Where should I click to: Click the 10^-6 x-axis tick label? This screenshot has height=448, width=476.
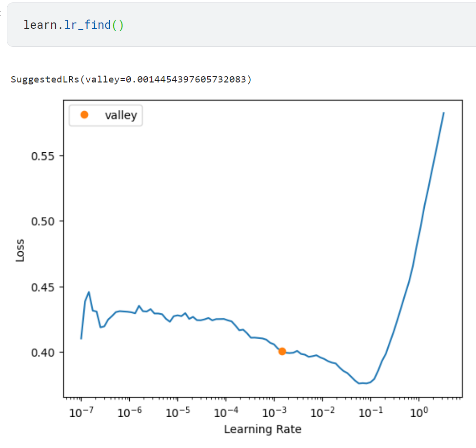point(130,412)
